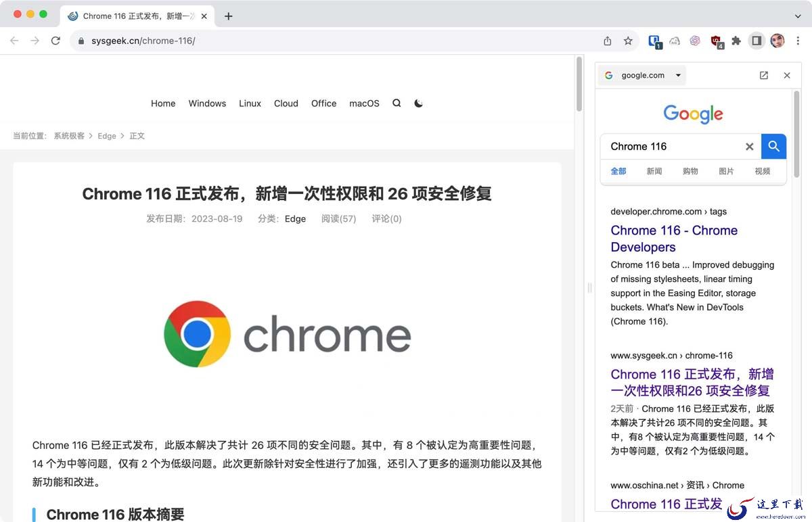Image resolution: width=812 pixels, height=522 pixels.
Task: Close the Chrome 116 tab
Action: pyautogui.click(x=204, y=16)
